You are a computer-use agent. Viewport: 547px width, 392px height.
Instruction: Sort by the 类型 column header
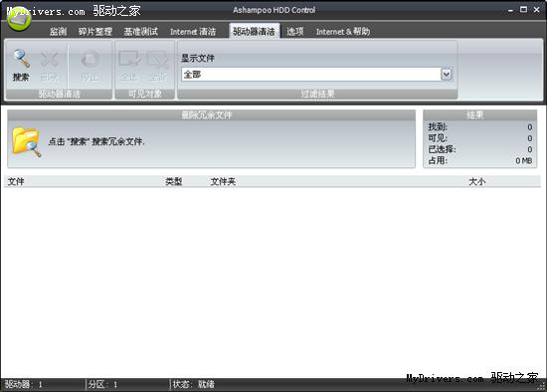(x=174, y=181)
